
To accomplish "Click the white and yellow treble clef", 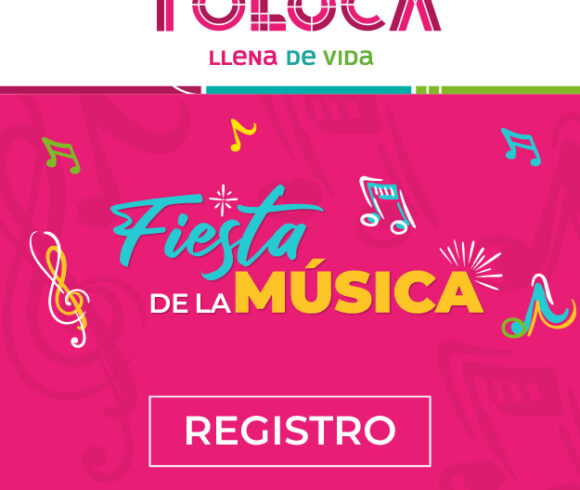I will (x=59, y=289).
